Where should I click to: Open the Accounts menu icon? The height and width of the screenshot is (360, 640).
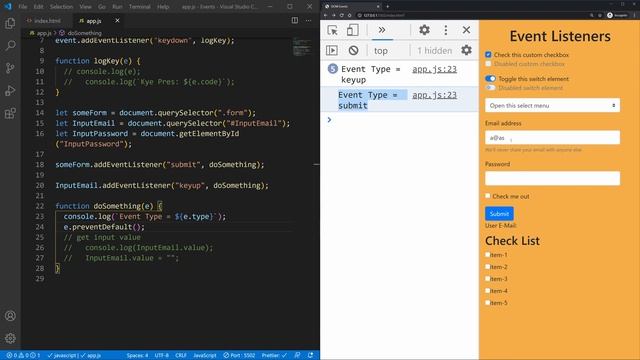(x=10, y=316)
